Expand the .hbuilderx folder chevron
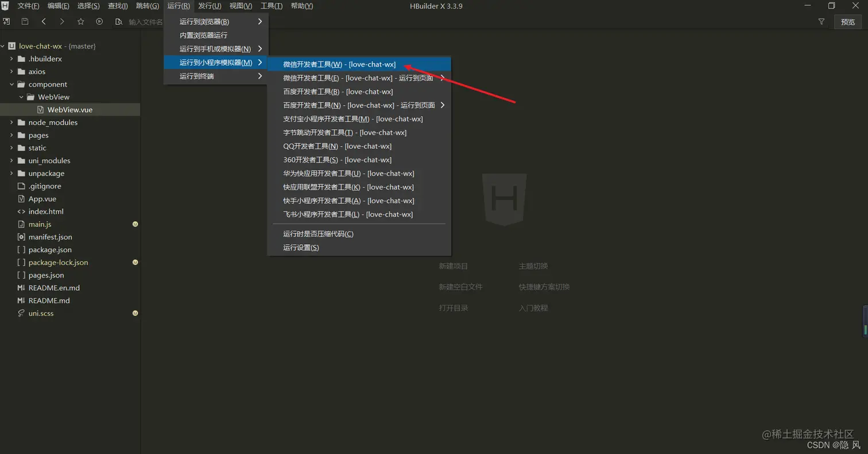This screenshot has width=868, height=454. pos(11,59)
